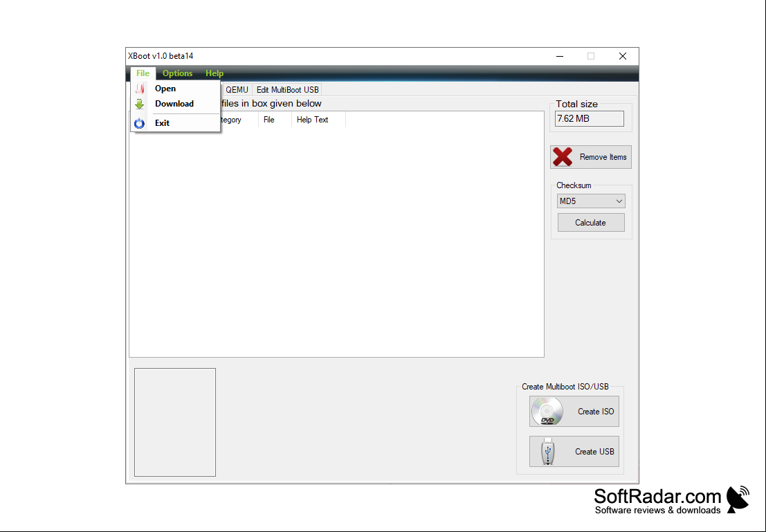Click the Calculate button
The image size is (766, 532).
591,223
